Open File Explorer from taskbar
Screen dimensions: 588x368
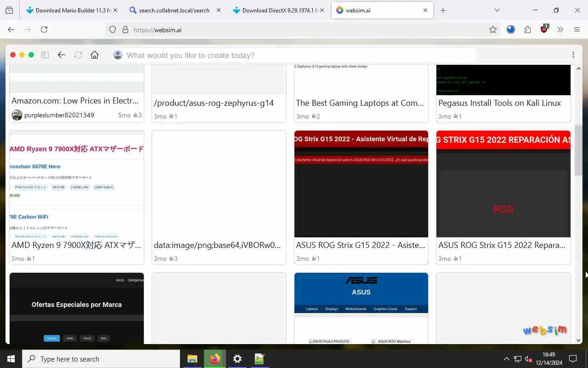192,359
